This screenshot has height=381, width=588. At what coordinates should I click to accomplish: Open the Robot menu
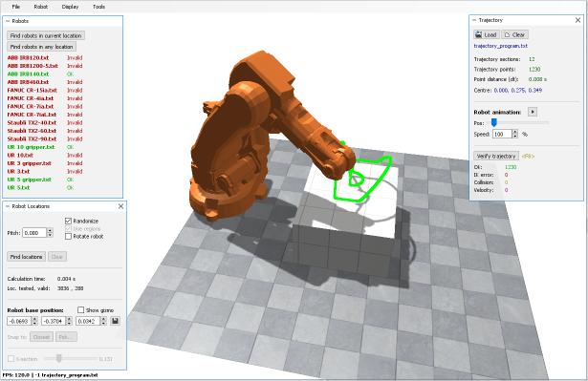[x=40, y=7]
